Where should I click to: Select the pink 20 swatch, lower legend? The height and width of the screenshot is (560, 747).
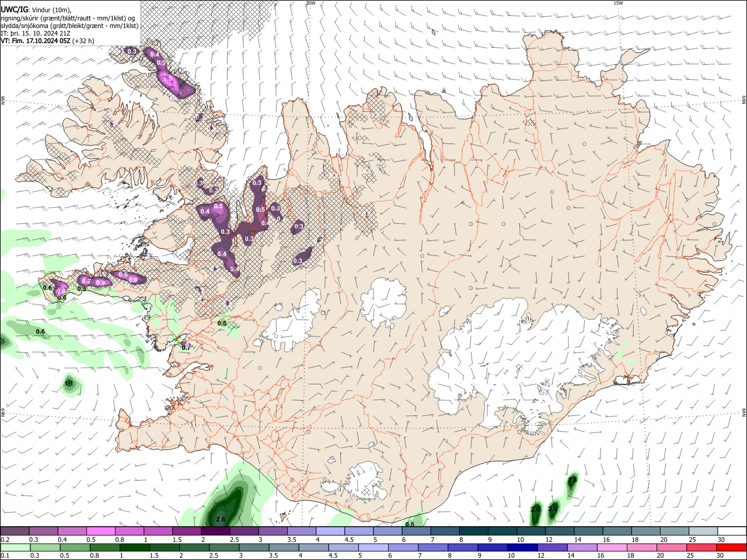point(671,547)
